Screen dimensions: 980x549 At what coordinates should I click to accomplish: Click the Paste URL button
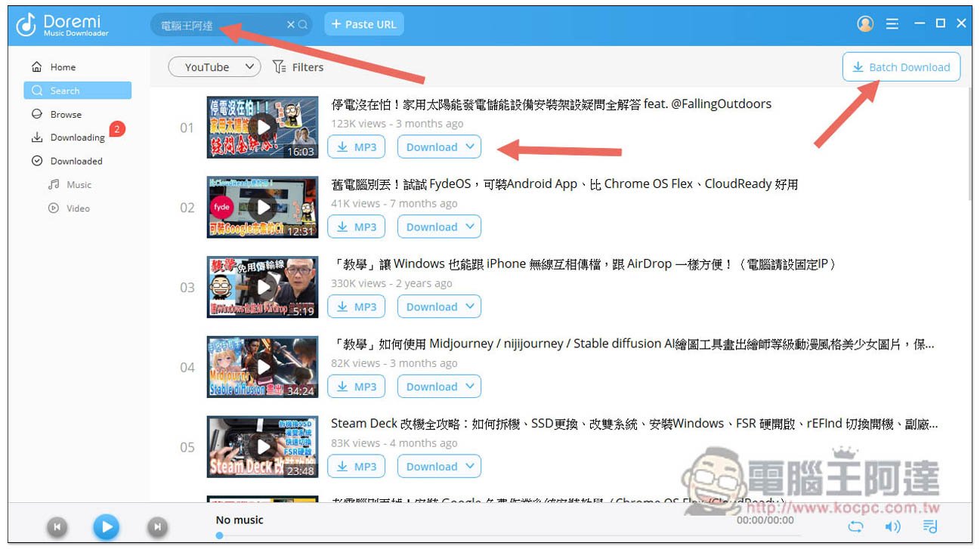click(x=364, y=24)
